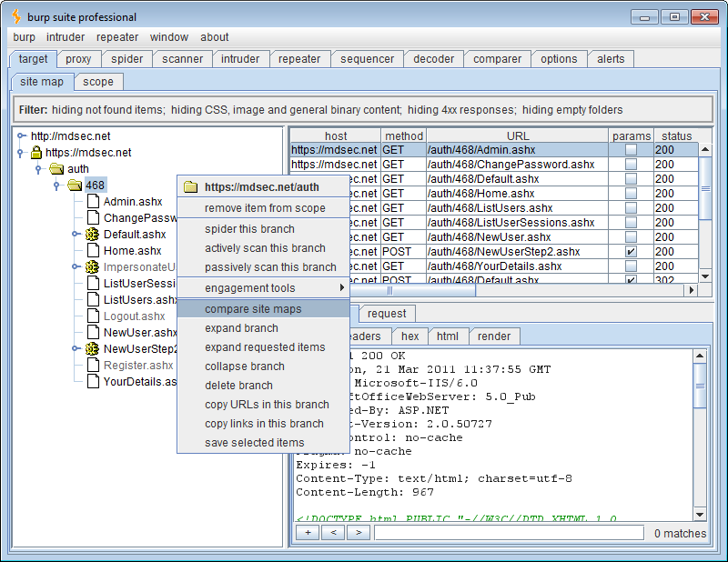Click the NewUser.ashx file icon
The image size is (728, 562).
[x=94, y=332]
